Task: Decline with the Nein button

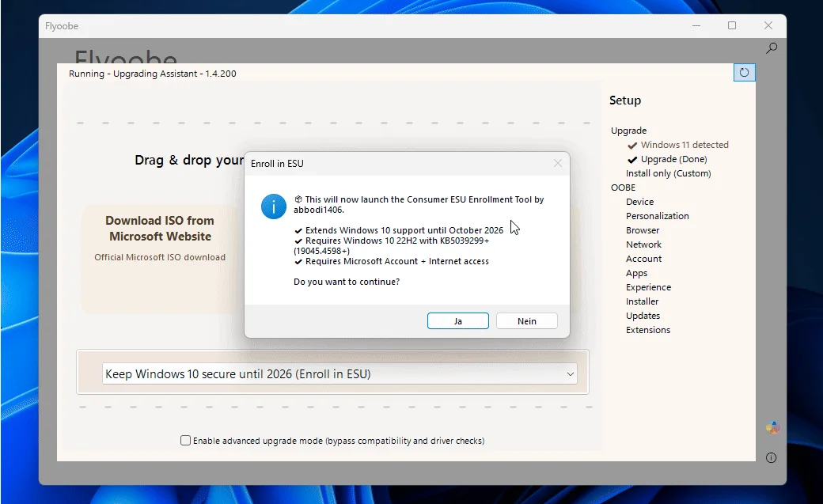Action: click(526, 320)
